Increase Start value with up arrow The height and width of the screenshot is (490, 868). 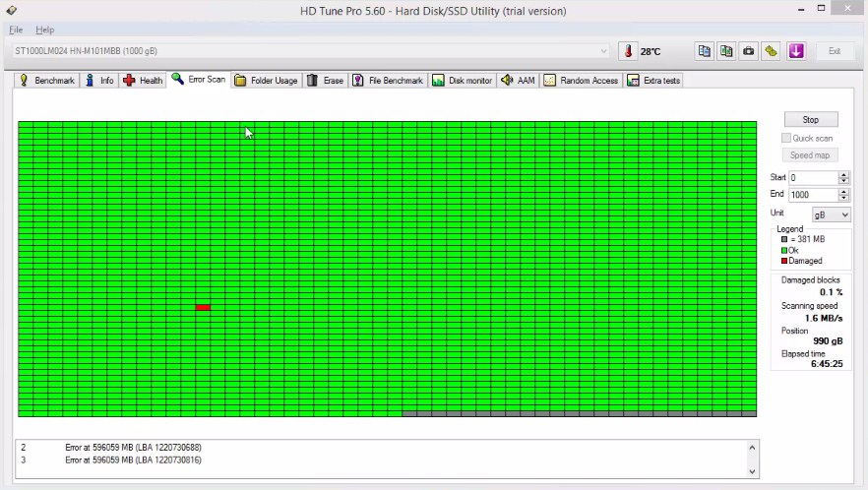[x=843, y=174]
